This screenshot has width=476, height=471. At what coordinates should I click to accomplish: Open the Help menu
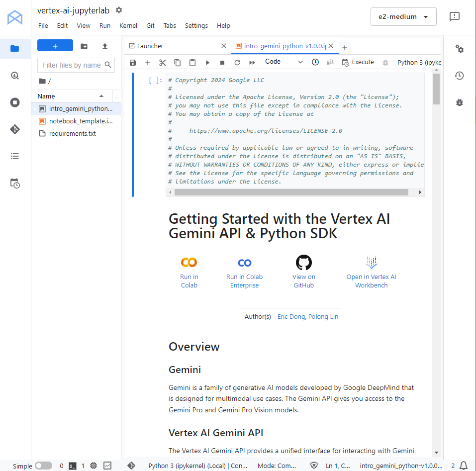[x=223, y=26]
